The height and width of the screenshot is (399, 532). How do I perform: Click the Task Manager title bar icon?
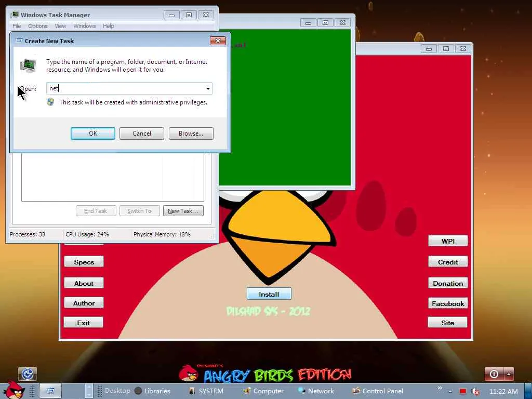pos(14,15)
